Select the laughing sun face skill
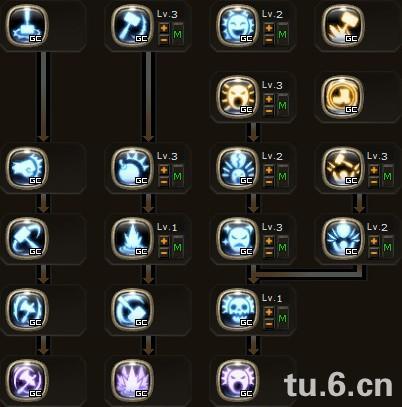 (x=238, y=25)
